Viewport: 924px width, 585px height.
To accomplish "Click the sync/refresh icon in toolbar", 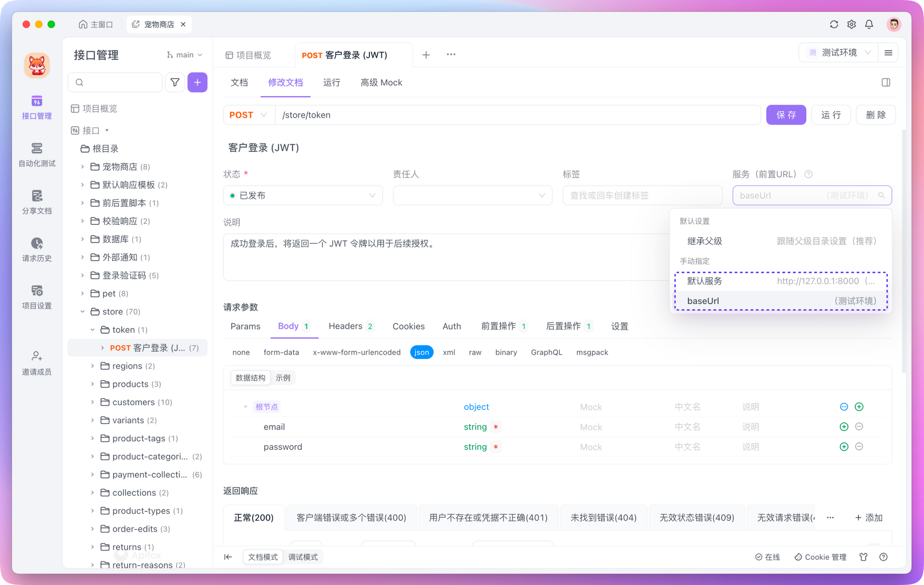I will [833, 24].
